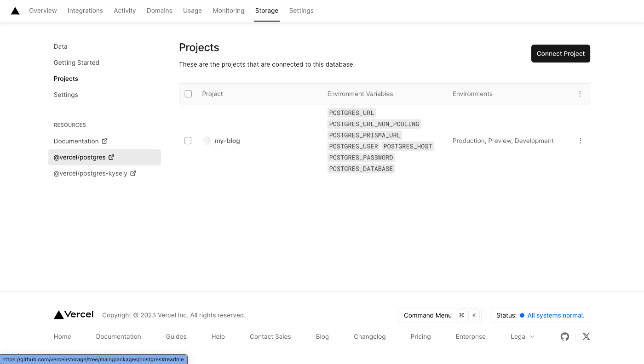The width and height of the screenshot is (644, 364).
Task: Open the Blog footer link
Action: [322, 336]
